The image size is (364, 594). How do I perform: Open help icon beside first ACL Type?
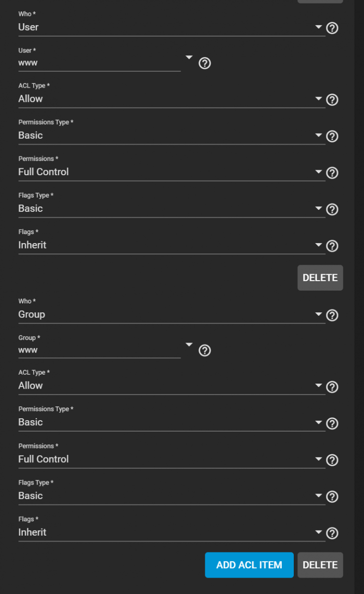coord(332,100)
